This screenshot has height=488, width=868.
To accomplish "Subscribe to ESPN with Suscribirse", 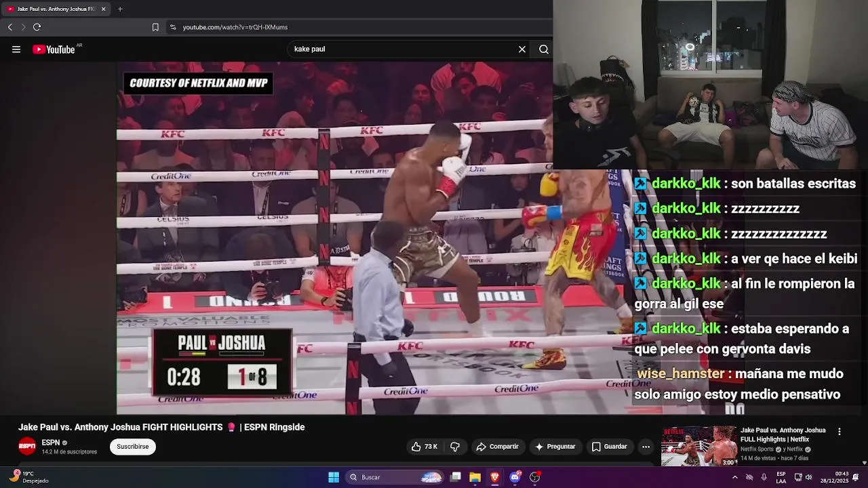I will pyautogui.click(x=133, y=447).
